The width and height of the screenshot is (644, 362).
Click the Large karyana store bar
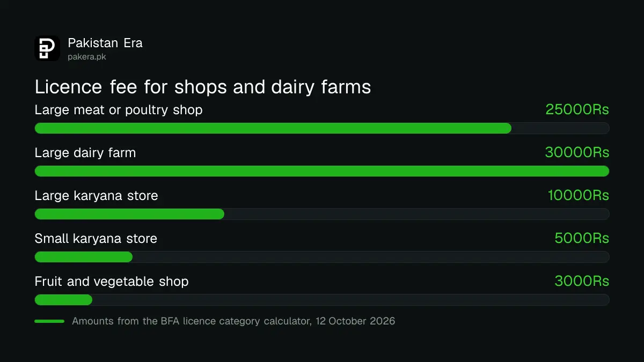point(322,214)
